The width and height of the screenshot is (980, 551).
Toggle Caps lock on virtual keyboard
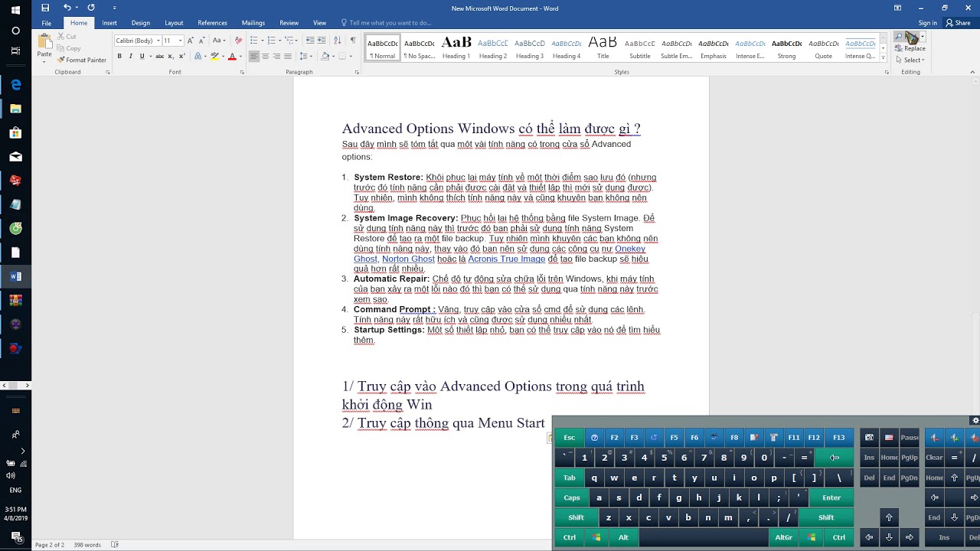[572, 497]
